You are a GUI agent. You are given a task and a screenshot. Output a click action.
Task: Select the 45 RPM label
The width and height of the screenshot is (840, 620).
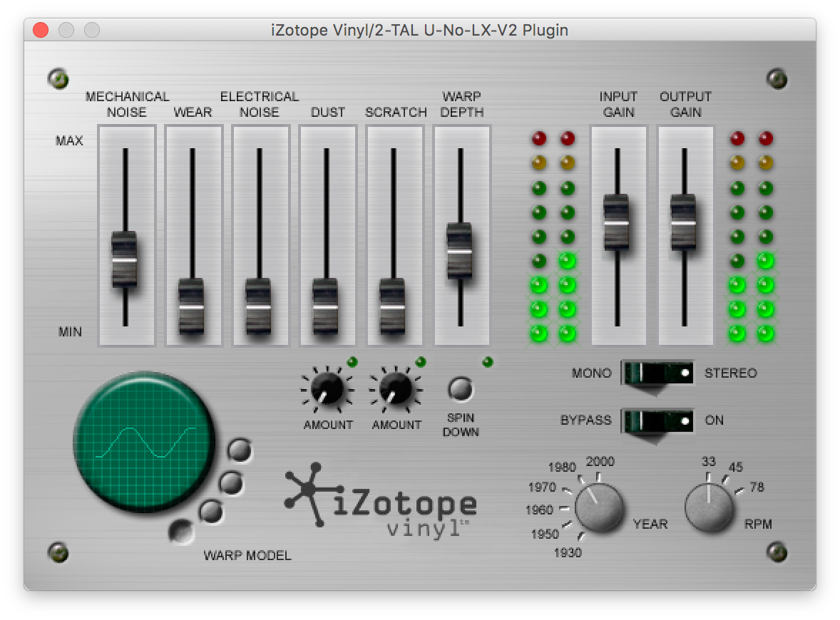(736, 467)
